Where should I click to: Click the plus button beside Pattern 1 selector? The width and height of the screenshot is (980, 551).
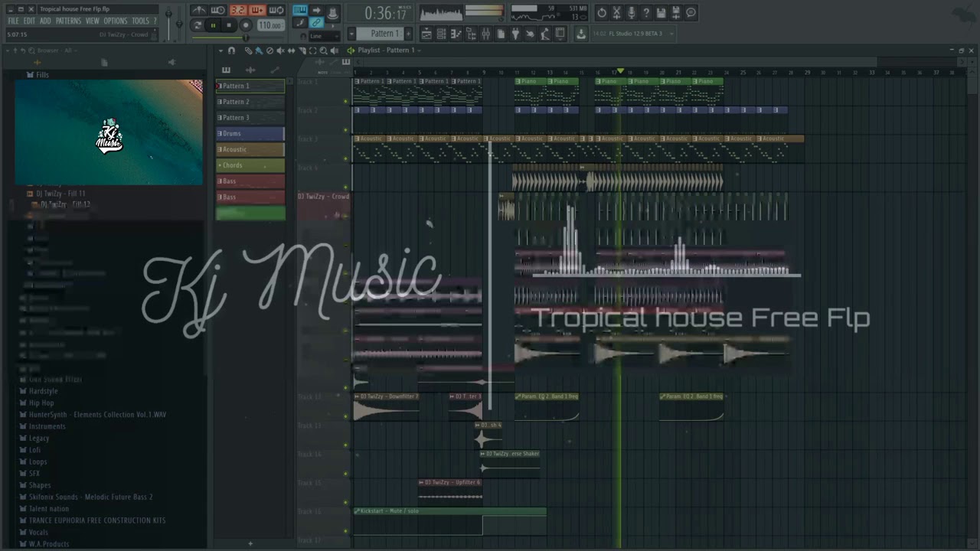click(408, 33)
